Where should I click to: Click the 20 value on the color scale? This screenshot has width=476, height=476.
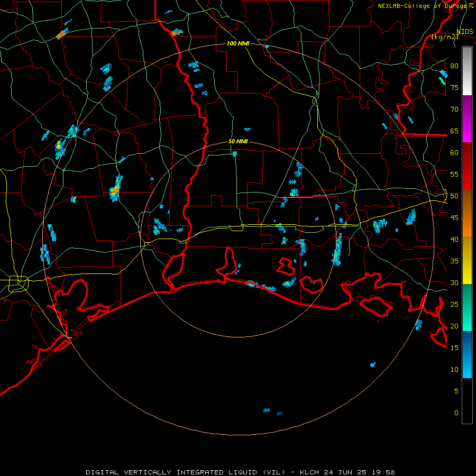[x=454, y=326]
